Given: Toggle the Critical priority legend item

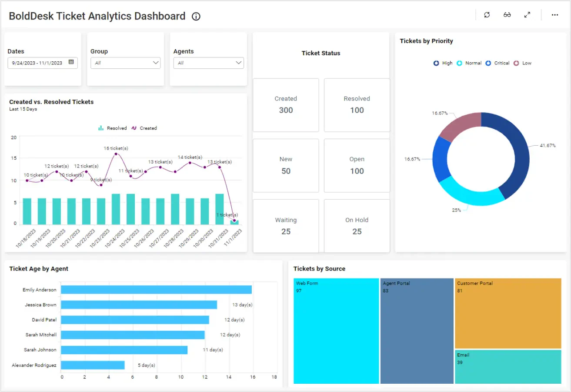Looking at the screenshot, I should click(x=497, y=63).
